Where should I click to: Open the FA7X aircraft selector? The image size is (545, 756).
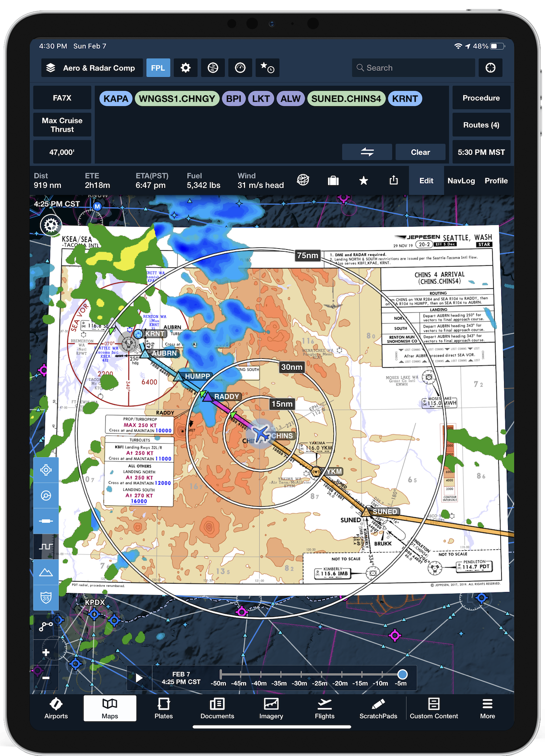click(x=62, y=98)
